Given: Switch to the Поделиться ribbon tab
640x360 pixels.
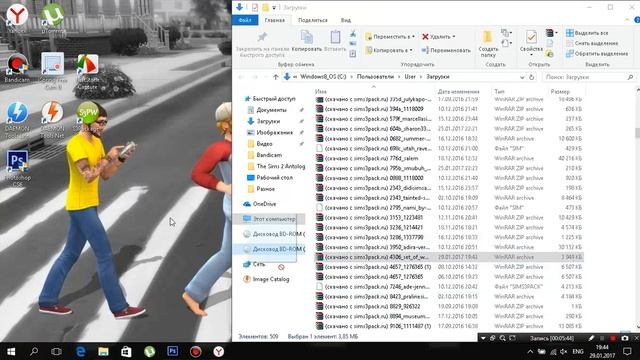Looking at the screenshot, I should click(313, 20).
